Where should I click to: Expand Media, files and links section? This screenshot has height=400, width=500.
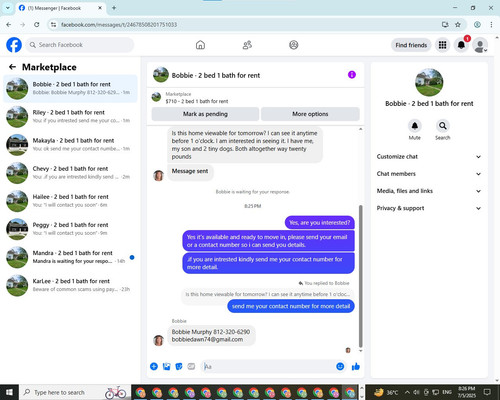[429, 191]
